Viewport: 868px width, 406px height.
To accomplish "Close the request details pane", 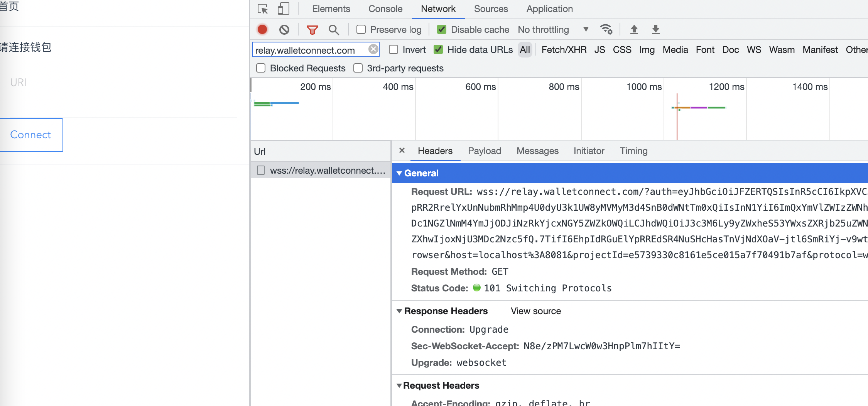I will point(402,151).
